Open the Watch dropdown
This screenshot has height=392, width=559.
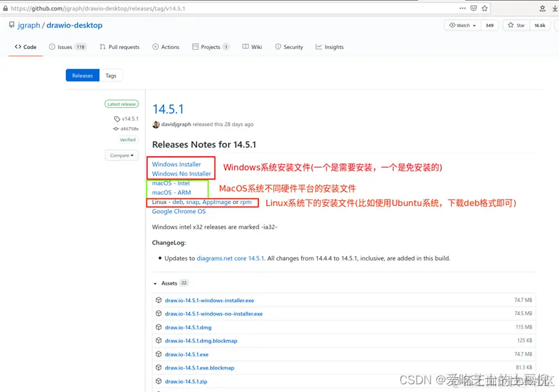tap(463, 25)
